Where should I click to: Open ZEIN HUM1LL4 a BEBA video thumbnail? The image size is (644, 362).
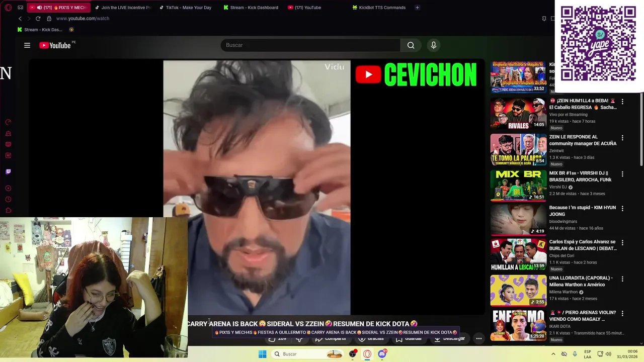[518, 114]
